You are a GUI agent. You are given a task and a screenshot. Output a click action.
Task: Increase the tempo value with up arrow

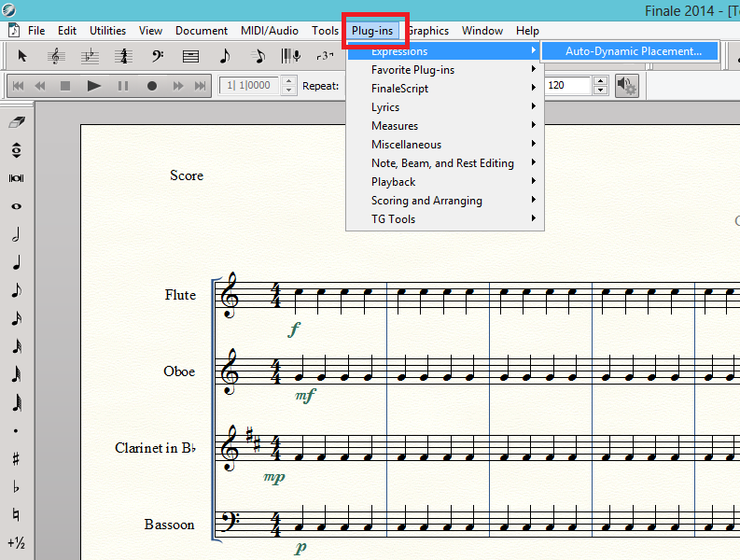[x=601, y=81]
